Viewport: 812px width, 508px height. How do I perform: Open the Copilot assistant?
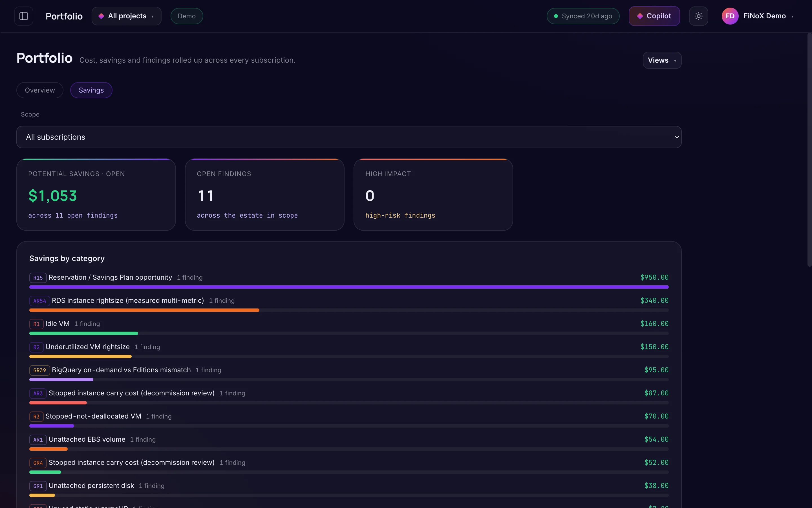pos(654,16)
